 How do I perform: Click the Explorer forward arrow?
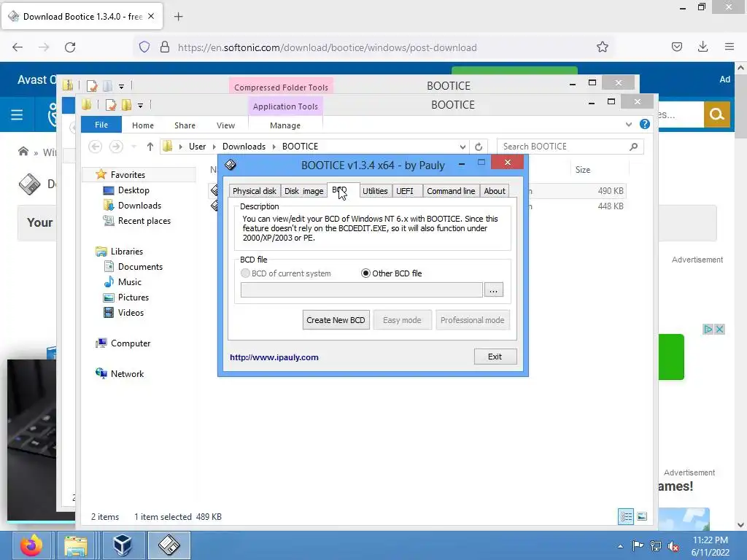coord(116,147)
